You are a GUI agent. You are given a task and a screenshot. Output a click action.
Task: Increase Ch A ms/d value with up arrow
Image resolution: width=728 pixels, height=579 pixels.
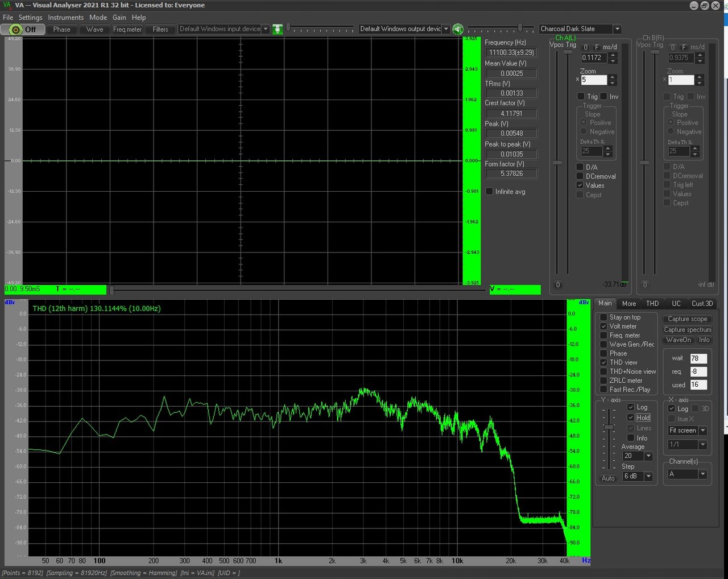tap(613, 55)
